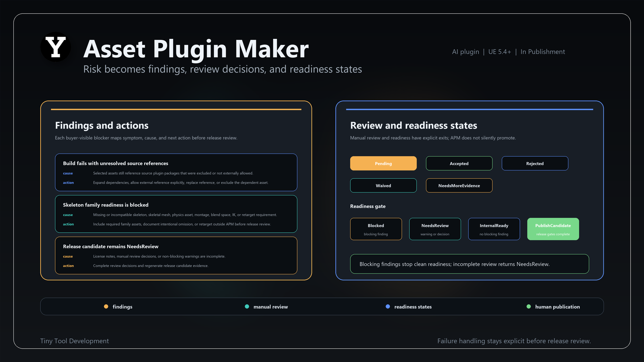Click 'Missing or incompatible skeleton' cause text

[x=185, y=215]
